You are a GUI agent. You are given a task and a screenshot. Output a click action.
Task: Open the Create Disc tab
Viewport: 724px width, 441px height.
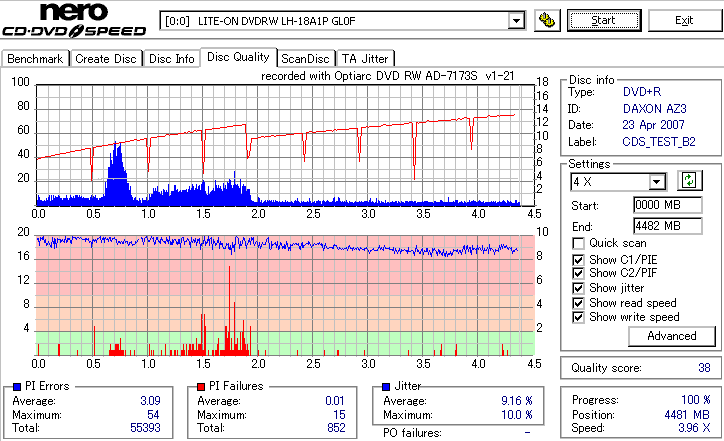click(x=106, y=59)
